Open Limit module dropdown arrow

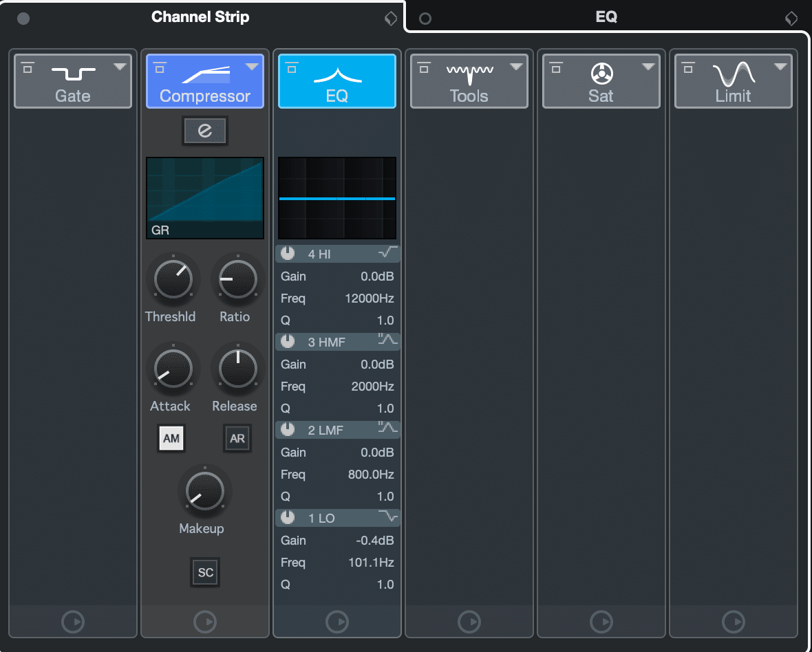click(x=780, y=67)
